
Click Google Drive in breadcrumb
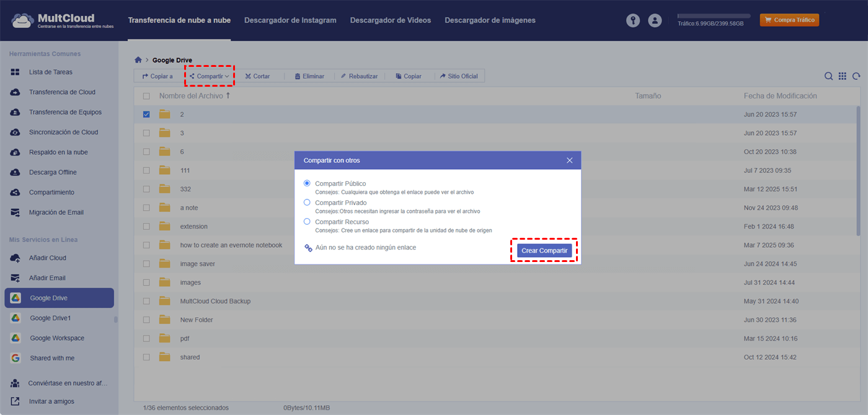click(x=172, y=60)
